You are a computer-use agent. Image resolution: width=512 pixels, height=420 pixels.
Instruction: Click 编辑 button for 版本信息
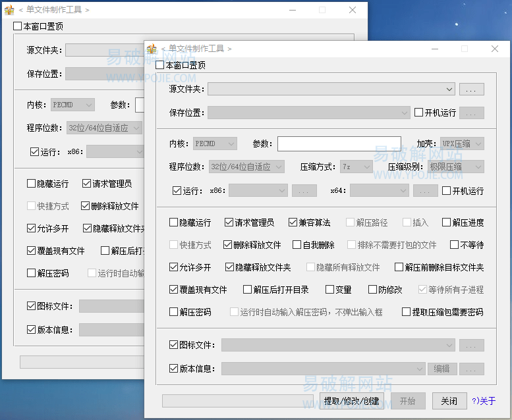pos(442,369)
